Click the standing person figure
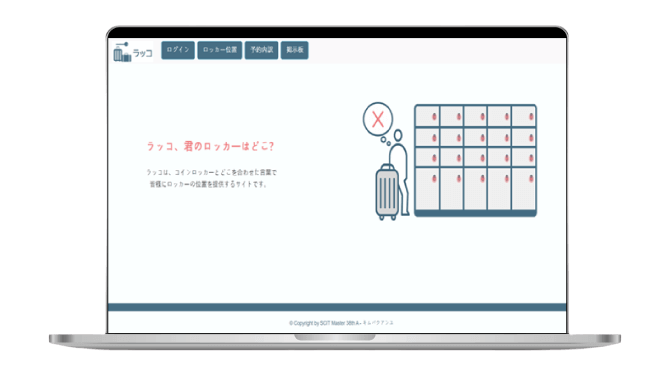672x371 pixels. (x=399, y=171)
